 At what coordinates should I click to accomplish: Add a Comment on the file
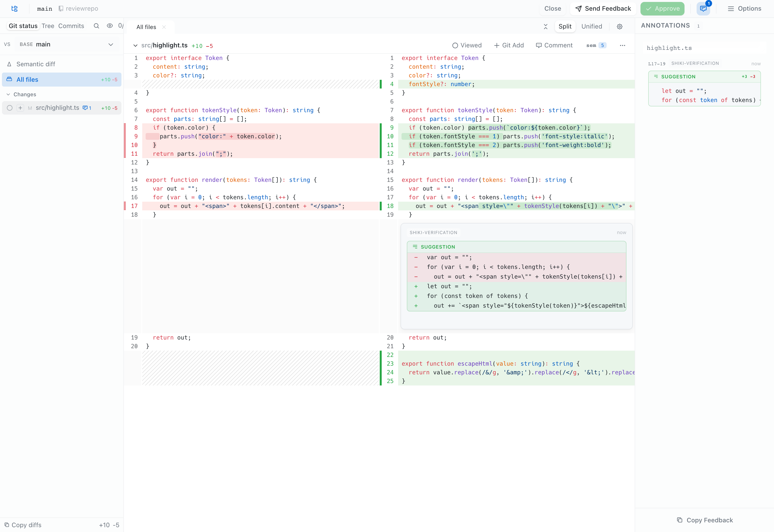554,45
